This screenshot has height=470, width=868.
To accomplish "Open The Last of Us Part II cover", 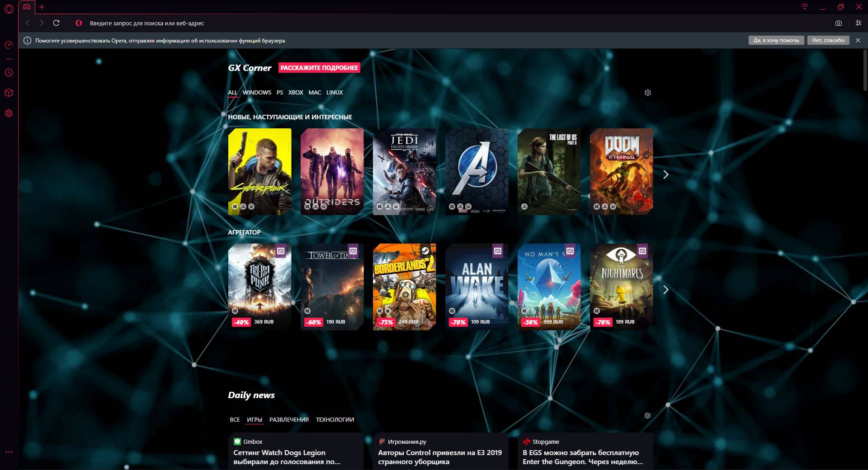I will click(549, 172).
